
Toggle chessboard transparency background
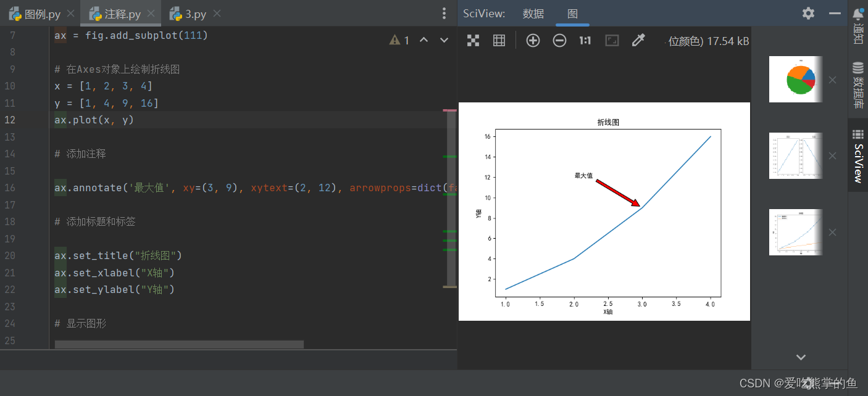pyautogui.click(x=474, y=41)
